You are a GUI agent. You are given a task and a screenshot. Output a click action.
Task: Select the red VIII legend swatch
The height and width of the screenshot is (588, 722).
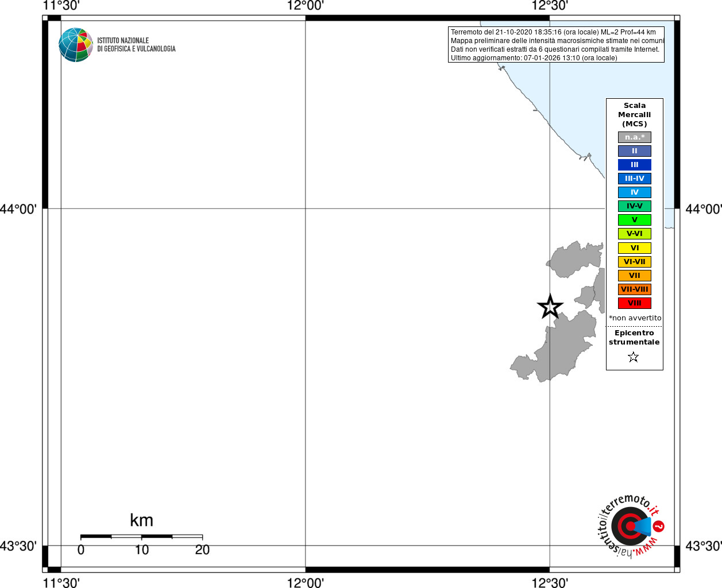click(635, 303)
